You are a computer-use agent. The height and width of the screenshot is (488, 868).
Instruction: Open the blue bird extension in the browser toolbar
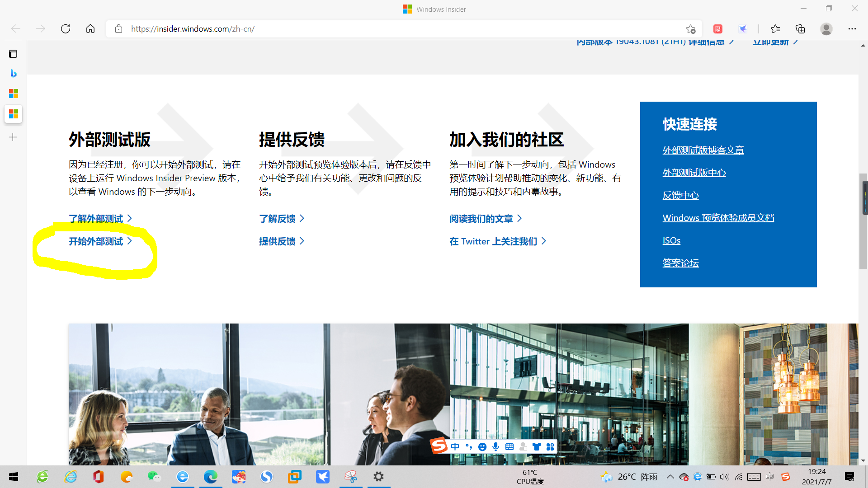click(743, 29)
